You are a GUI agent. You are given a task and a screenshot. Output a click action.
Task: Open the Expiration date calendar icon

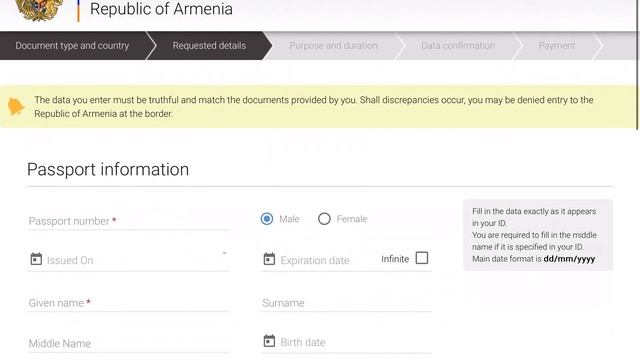point(269,259)
